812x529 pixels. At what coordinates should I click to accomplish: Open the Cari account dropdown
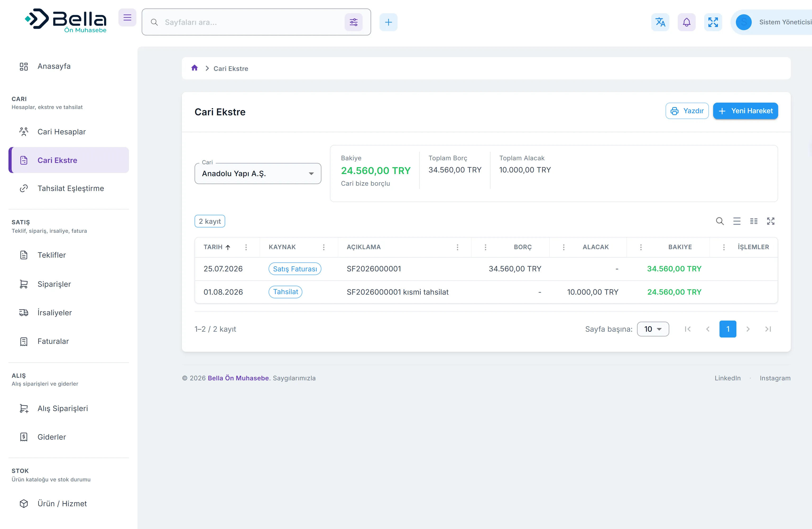[x=258, y=174]
